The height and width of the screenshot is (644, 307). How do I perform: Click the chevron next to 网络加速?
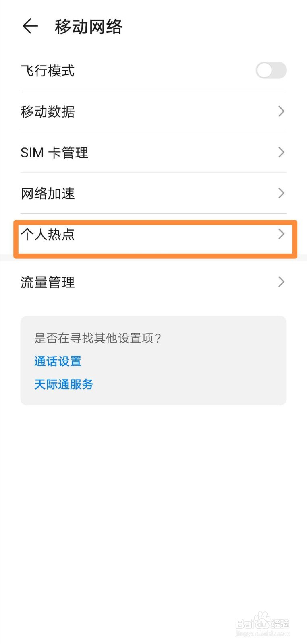(x=281, y=193)
